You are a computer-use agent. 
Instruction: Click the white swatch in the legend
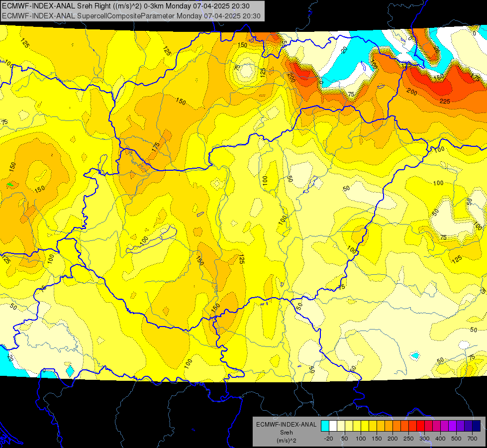point(333,426)
